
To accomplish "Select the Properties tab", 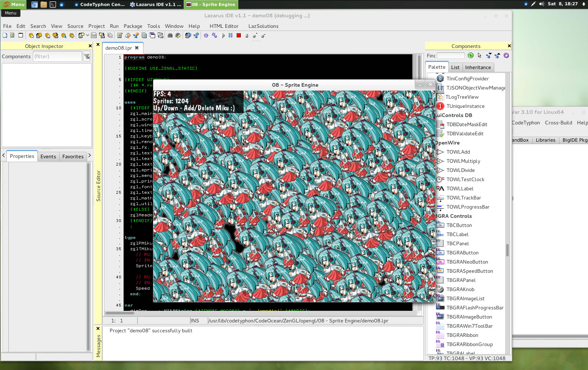I will (x=22, y=156).
